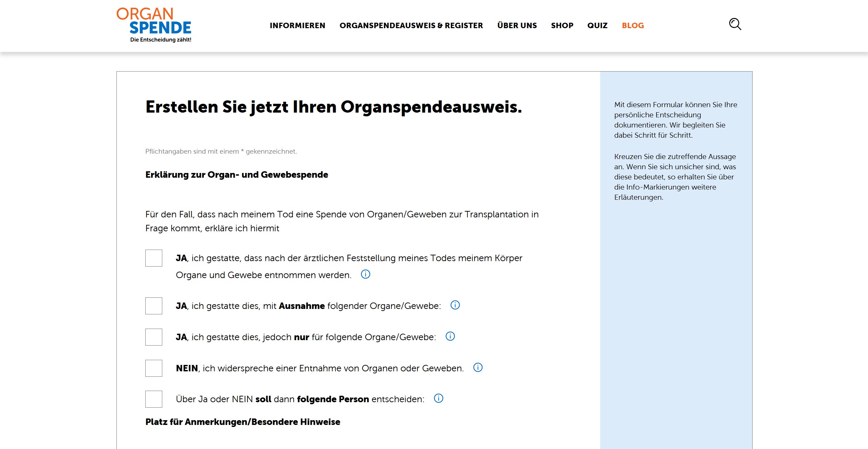The height and width of the screenshot is (449, 868).
Task: Check JA 'jedoch nur' organs checkbox
Action: pyautogui.click(x=154, y=337)
